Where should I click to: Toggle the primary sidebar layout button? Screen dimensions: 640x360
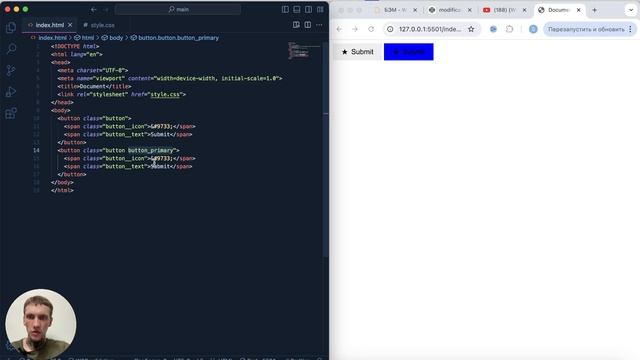pyautogui.click(x=285, y=9)
